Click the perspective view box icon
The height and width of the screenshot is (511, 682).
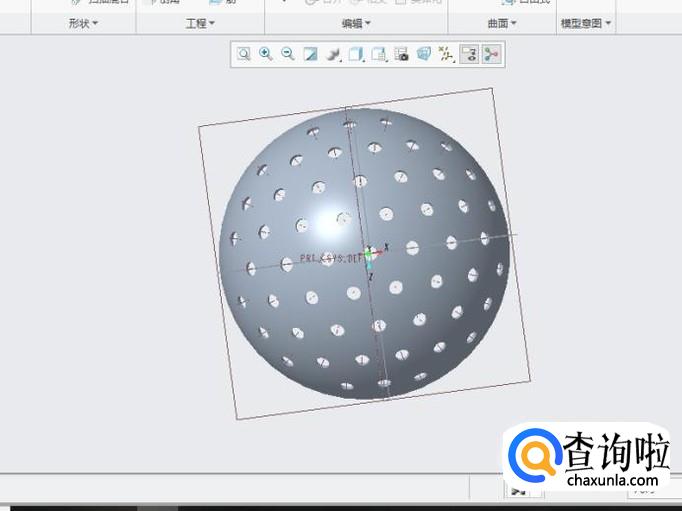click(424, 54)
